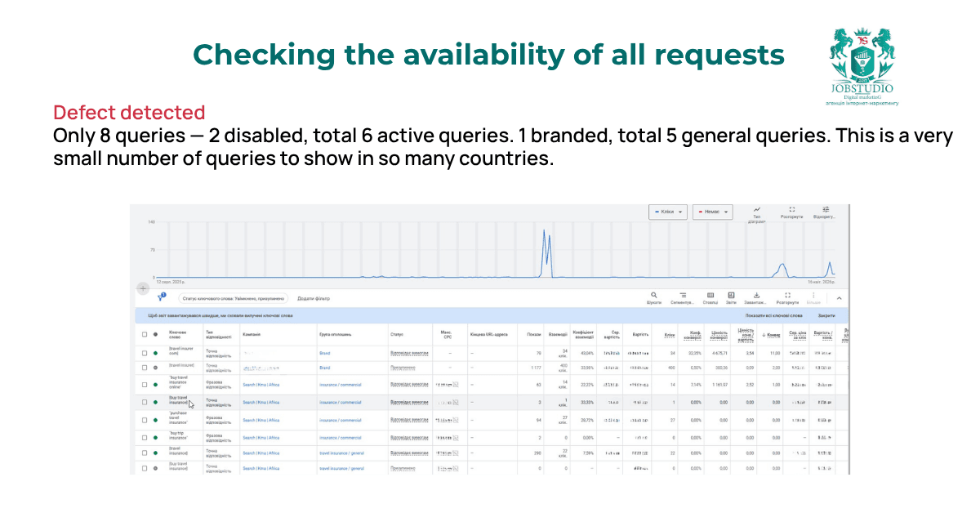980x513 pixels.
Task: Click green status dot for "purchase travel insurance"
Action: click(x=155, y=420)
